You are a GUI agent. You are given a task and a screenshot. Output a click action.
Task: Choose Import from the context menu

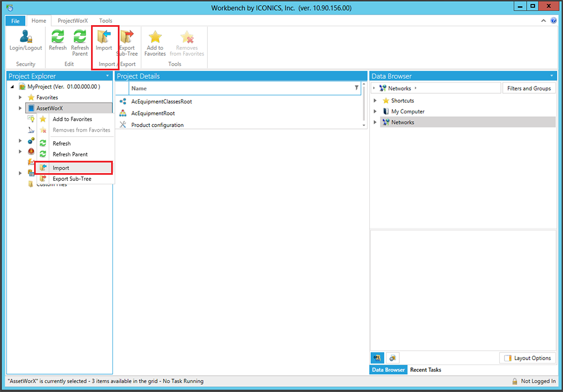click(61, 168)
